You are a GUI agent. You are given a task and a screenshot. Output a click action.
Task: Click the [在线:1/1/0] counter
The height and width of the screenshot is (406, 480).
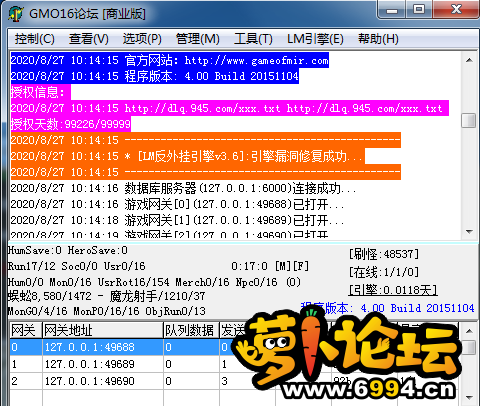click(384, 272)
